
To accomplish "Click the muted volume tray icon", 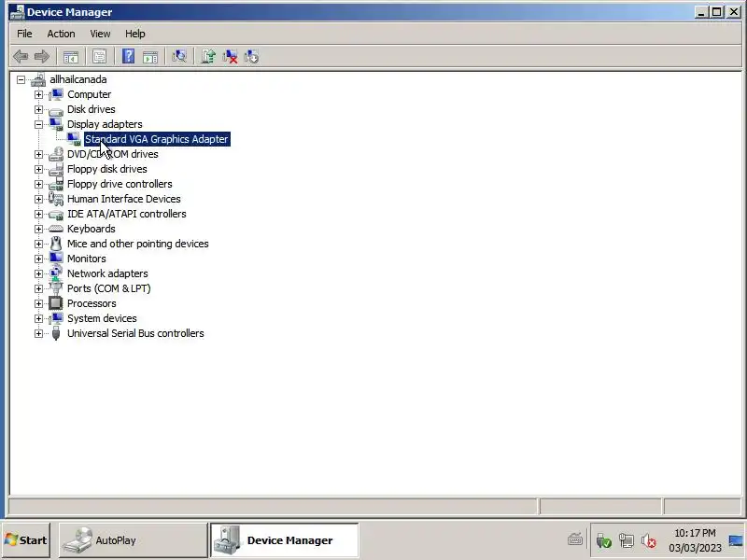I will coord(648,540).
